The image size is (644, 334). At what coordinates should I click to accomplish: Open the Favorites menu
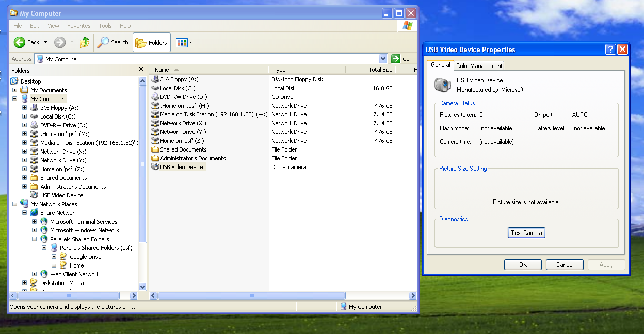tap(78, 26)
